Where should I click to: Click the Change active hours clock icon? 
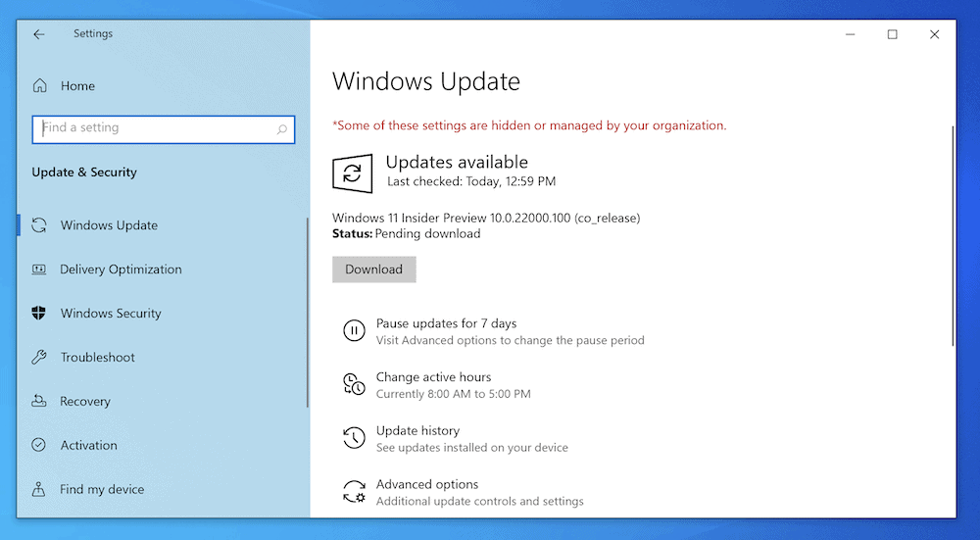click(354, 384)
